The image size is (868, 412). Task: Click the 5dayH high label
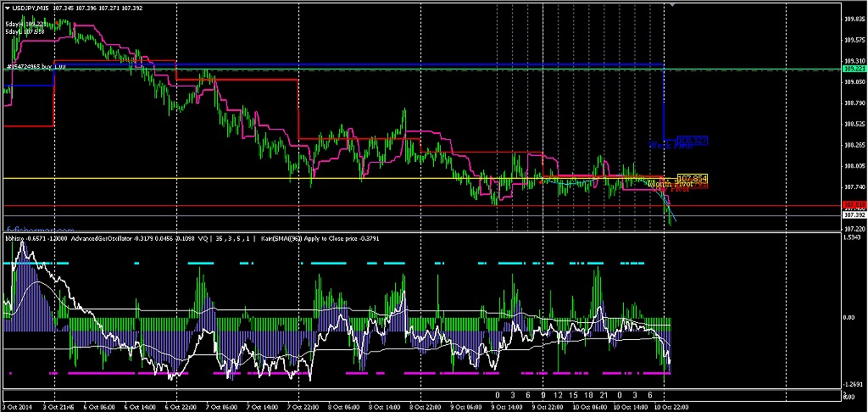click(24, 24)
